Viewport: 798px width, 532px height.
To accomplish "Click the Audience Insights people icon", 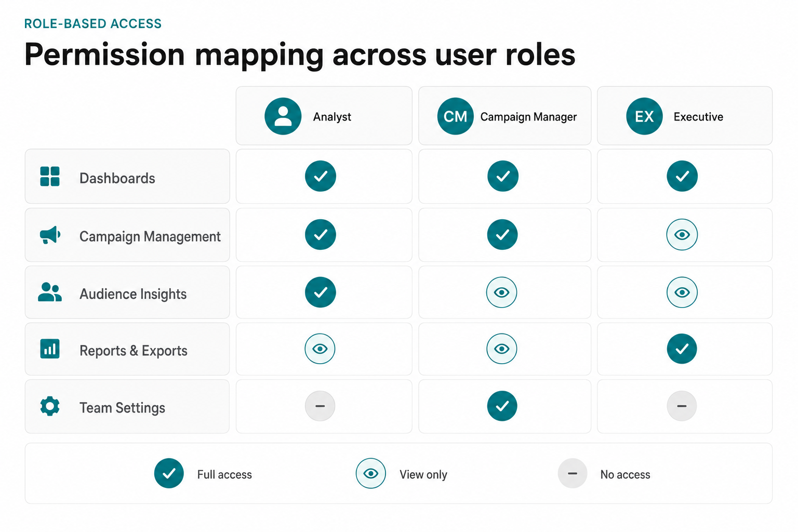I will (x=50, y=292).
